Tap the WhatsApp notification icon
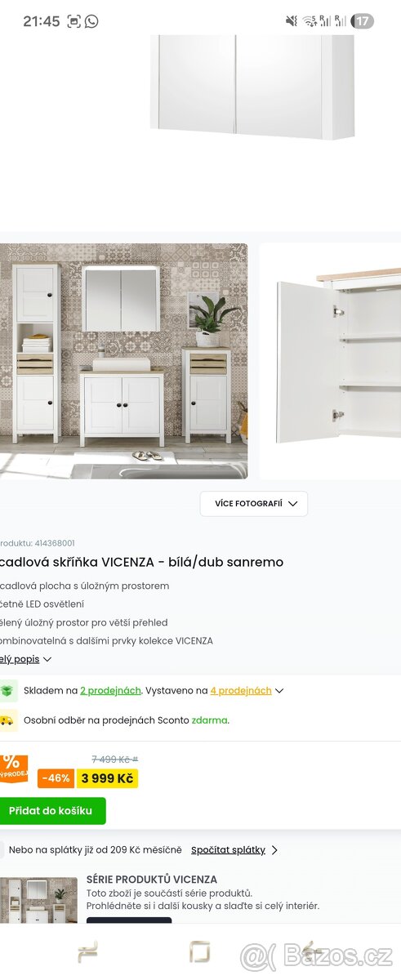This screenshot has width=401, height=980. coord(91,21)
